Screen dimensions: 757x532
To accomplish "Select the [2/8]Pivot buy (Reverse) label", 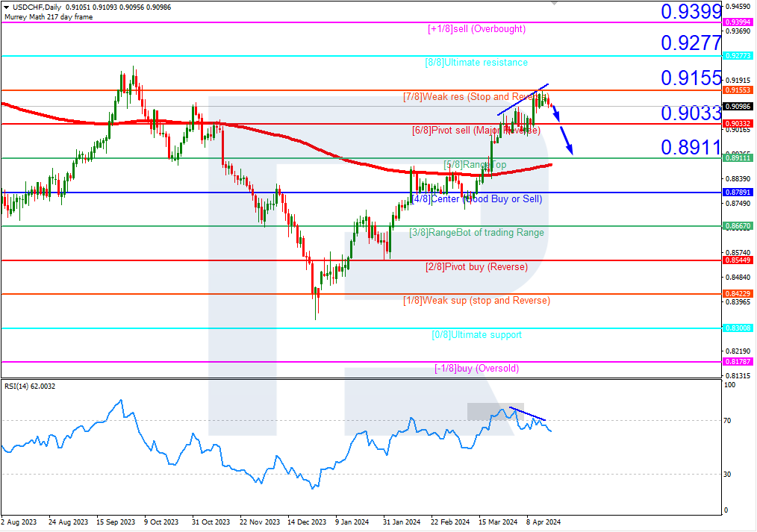I will [x=476, y=267].
